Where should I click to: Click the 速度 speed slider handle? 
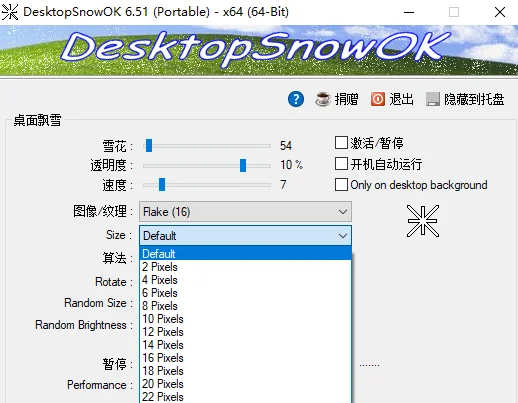[x=162, y=184]
